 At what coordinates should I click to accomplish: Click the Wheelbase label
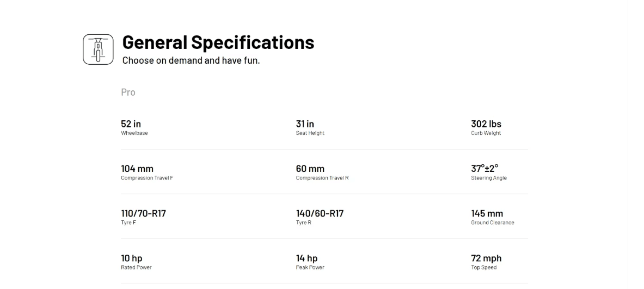[134, 133]
